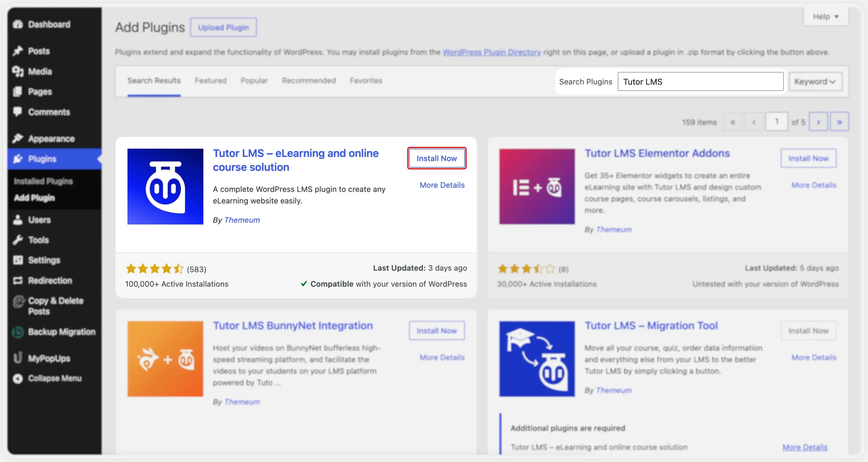Open Tutor LMS BunnyNet Integration title link
868x462 pixels.
pyautogui.click(x=293, y=325)
